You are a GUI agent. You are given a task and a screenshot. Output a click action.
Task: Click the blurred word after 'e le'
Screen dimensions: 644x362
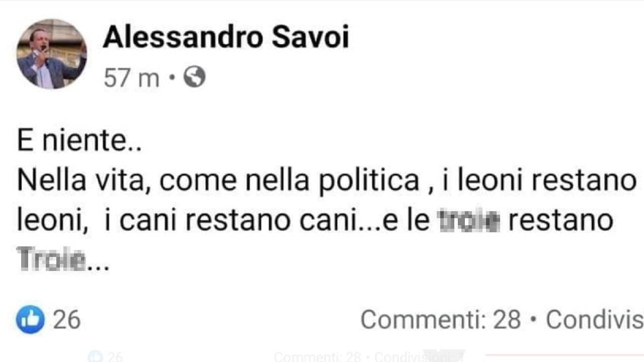468,221
